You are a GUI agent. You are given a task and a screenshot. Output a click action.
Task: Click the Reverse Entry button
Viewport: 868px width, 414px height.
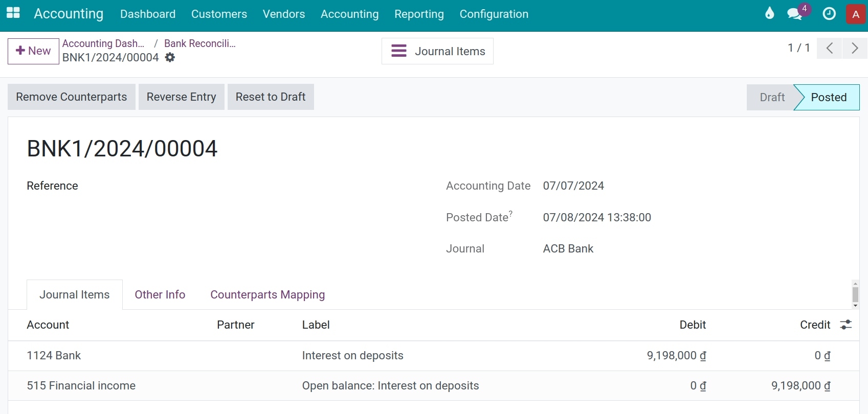[x=181, y=97]
